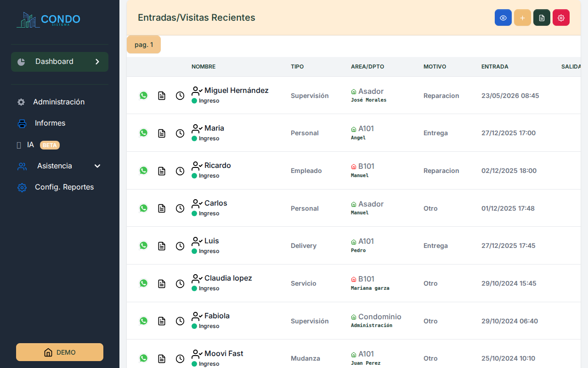Open Informes in the sidebar
The width and height of the screenshot is (588, 368).
pyautogui.click(x=50, y=123)
